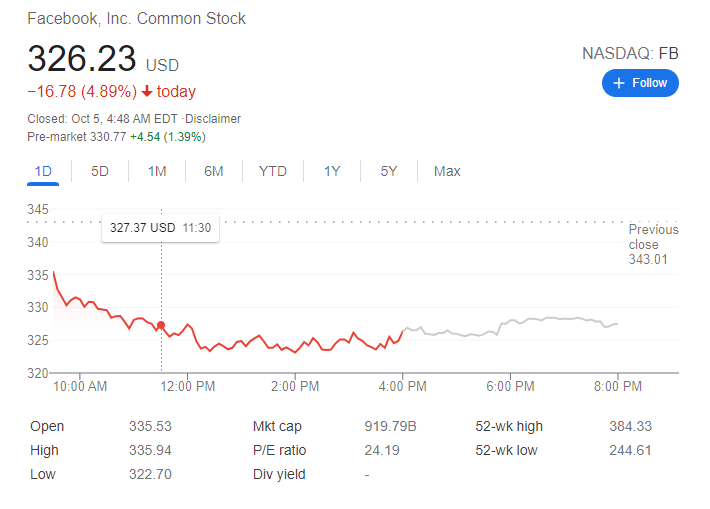View the 5Y chart range
This screenshot has width=710, height=509.
tap(389, 171)
